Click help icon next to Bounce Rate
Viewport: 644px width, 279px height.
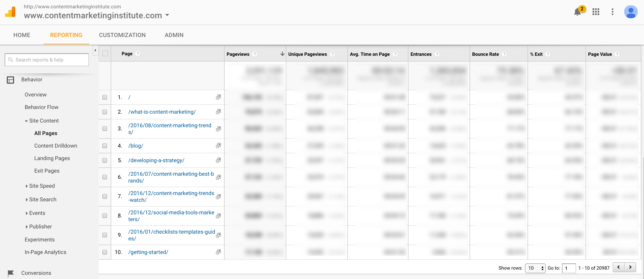pos(504,54)
